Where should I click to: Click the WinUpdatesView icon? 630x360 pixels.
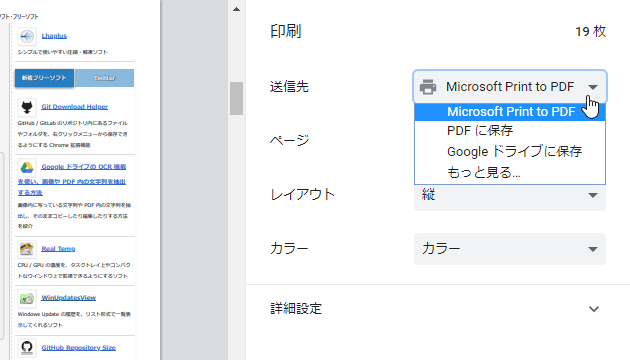coord(27,299)
